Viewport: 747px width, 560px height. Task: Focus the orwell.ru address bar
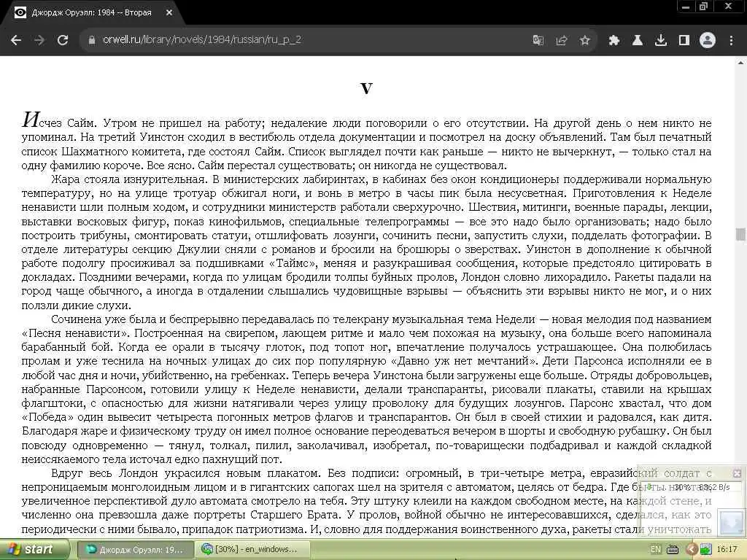305,40
